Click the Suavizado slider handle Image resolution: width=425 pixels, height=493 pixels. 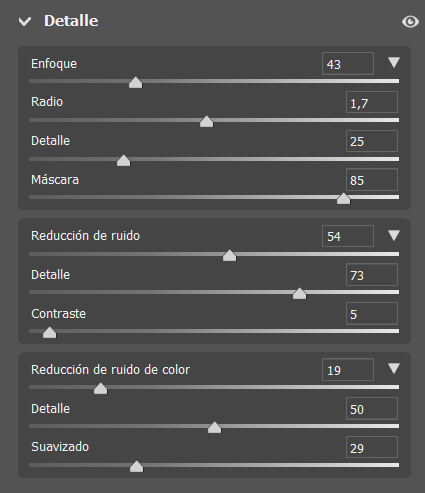click(136, 466)
